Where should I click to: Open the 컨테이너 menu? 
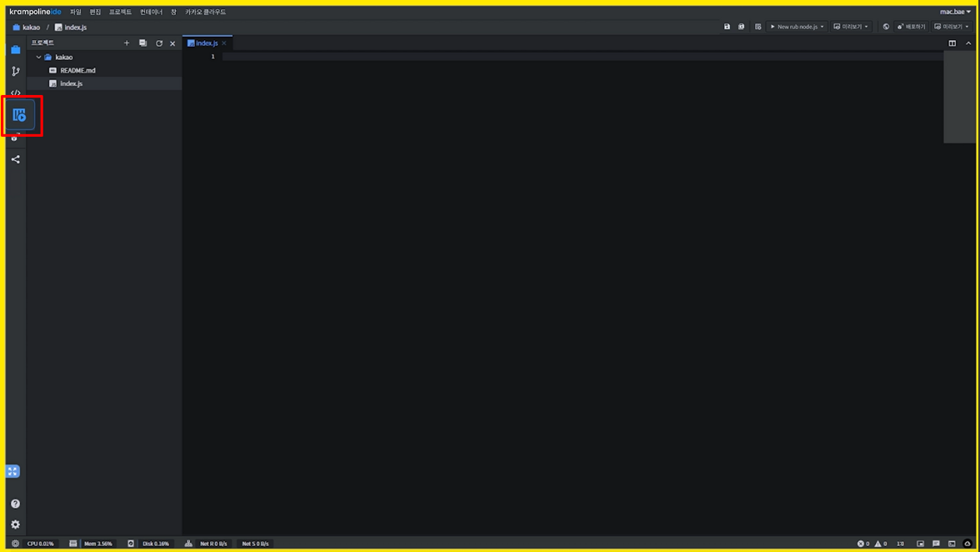coord(152,12)
